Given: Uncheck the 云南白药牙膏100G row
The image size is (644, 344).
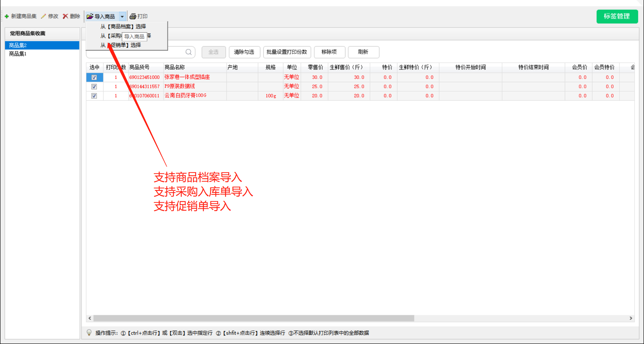Looking at the screenshot, I should pyautogui.click(x=94, y=96).
